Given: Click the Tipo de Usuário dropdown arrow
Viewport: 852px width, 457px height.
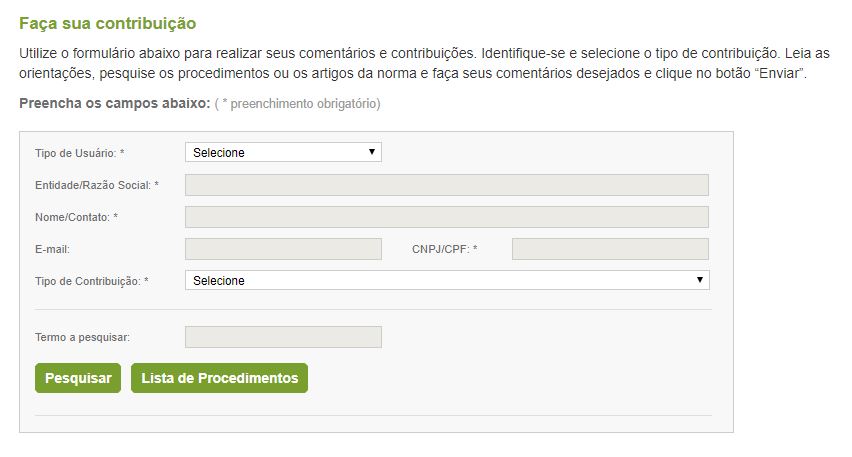Looking at the screenshot, I should 372,152.
